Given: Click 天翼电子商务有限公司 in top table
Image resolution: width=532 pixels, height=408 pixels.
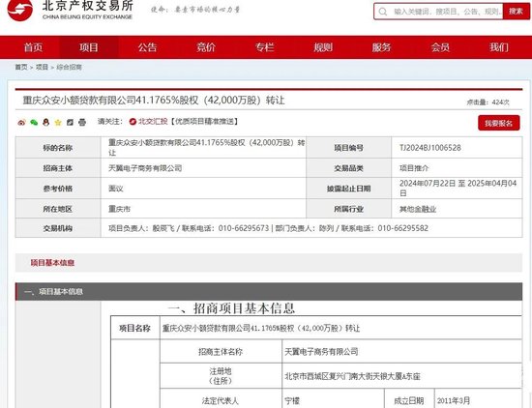Looking at the screenshot, I should [x=145, y=168].
